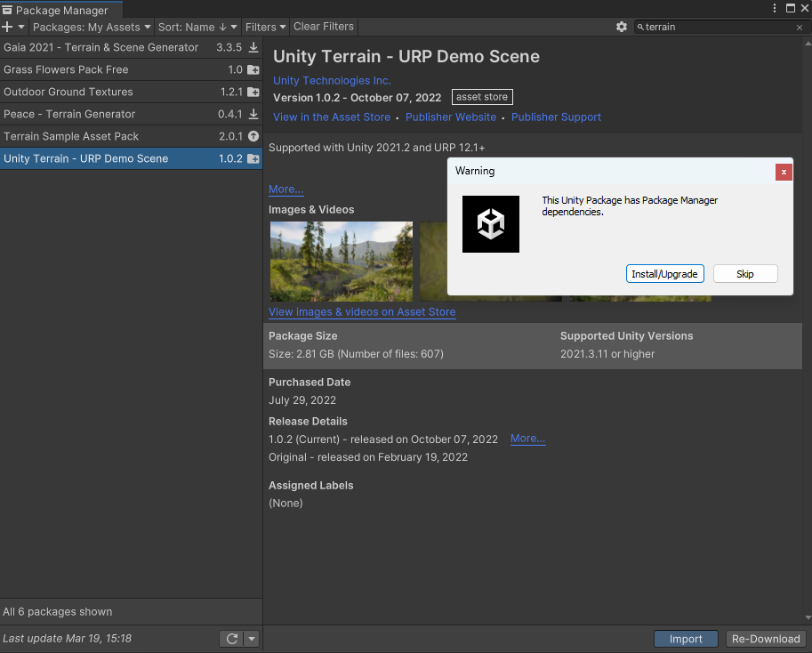812x653 pixels.
Task: Click the details scrollbar up arrow
Action: (x=808, y=44)
